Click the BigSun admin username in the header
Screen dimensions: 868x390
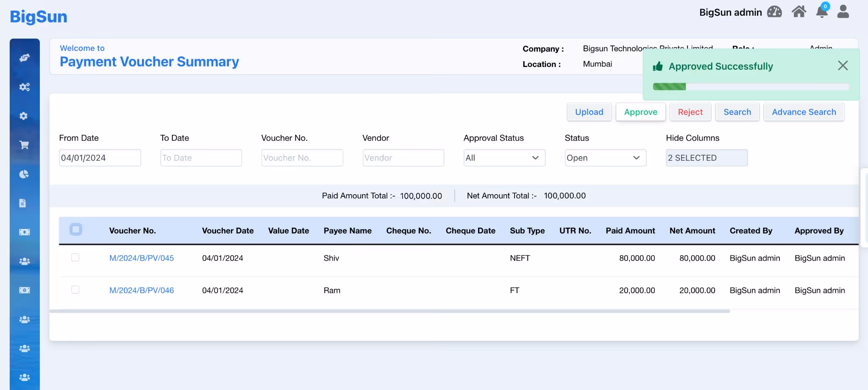coord(731,12)
